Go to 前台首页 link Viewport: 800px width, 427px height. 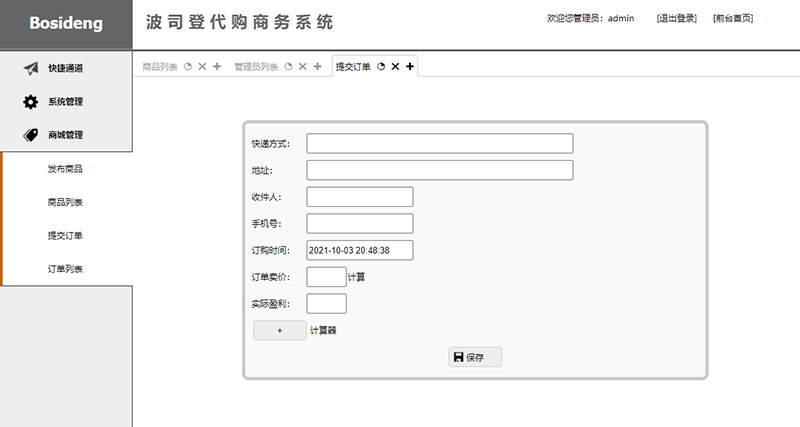tap(733, 18)
